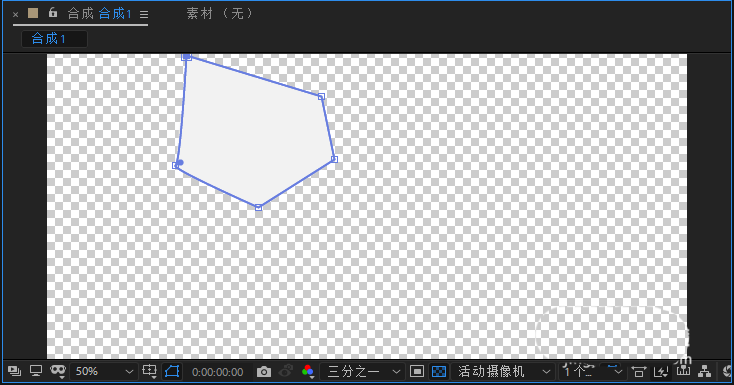This screenshot has width=734, height=385.
Task: Take a snapshot with camera icon
Action: pyautogui.click(x=264, y=372)
